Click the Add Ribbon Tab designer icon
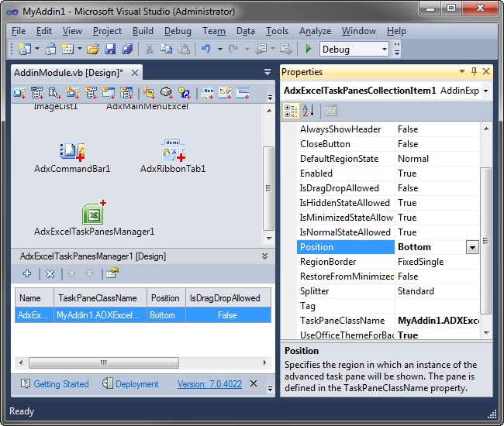Screen dimensions: 504x426 click(x=207, y=93)
